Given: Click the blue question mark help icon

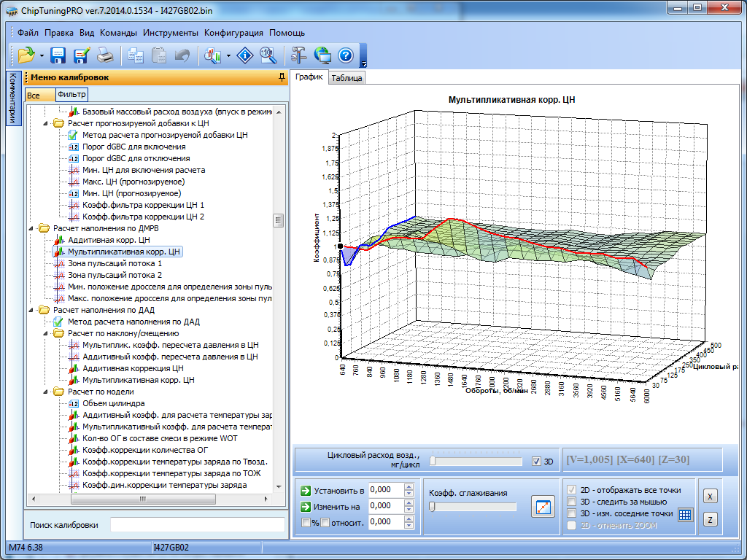Looking at the screenshot, I should pyautogui.click(x=346, y=55).
